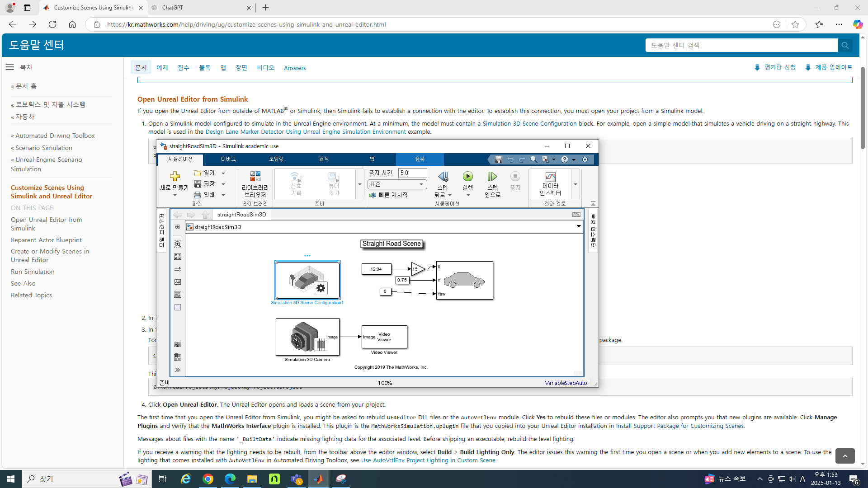The height and width of the screenshot is (488, 868).
Task: Toggle the table of contents hamburger
Action: 9,67
